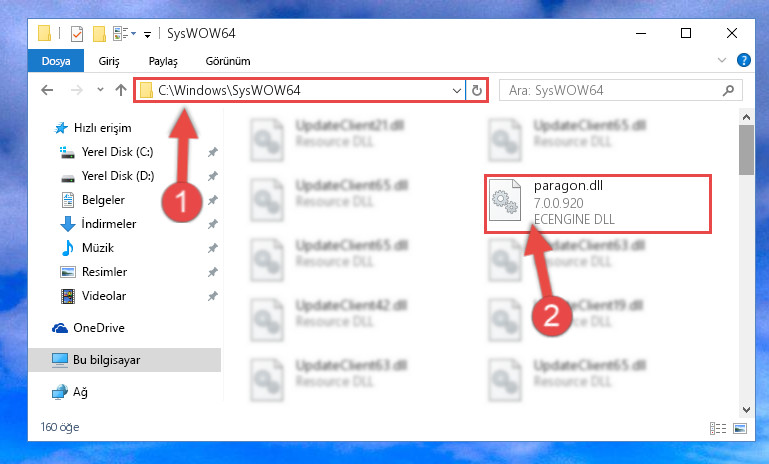Unpin Belgeler from quick access

212,200
